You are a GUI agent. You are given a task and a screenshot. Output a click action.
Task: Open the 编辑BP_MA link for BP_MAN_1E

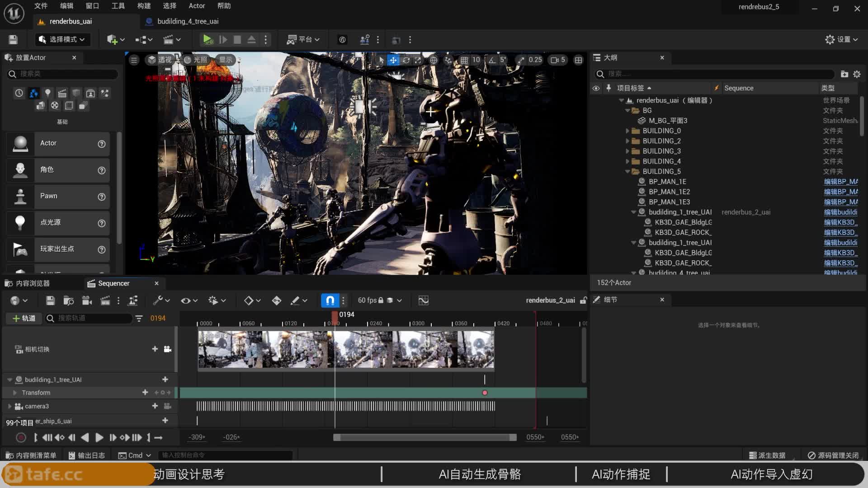click(841, 182)
